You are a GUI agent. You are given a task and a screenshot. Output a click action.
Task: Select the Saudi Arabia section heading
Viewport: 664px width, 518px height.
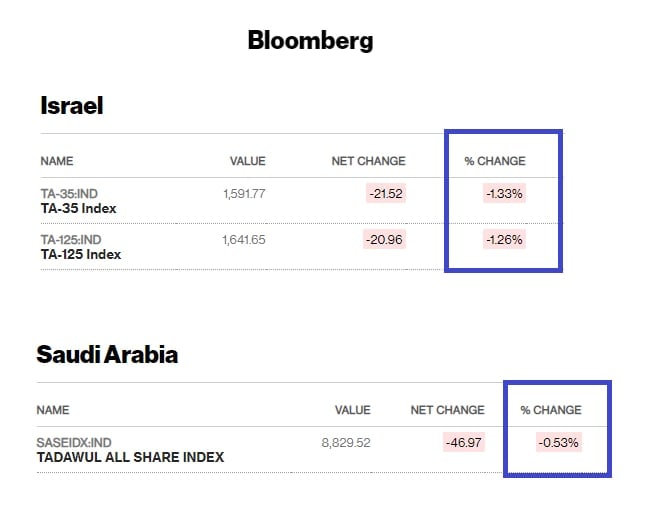pyautogui.click(x=107, y=354)
